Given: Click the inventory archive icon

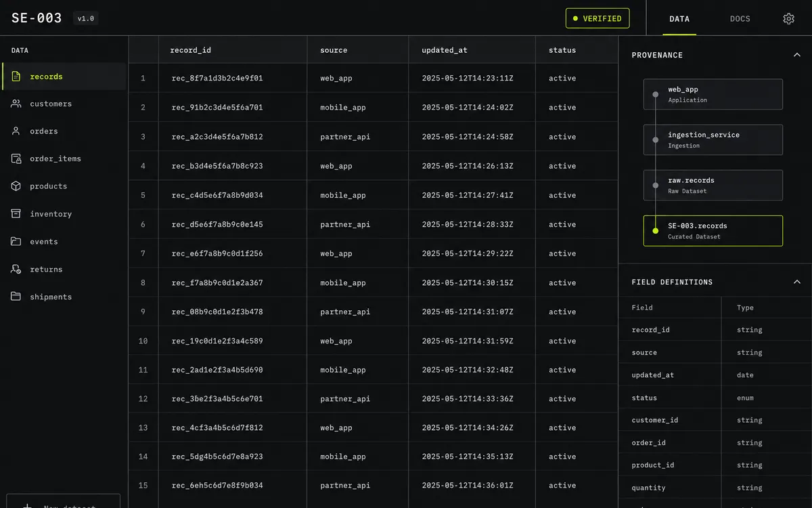Looking at the screenshot, I should [x=16, y=214].
